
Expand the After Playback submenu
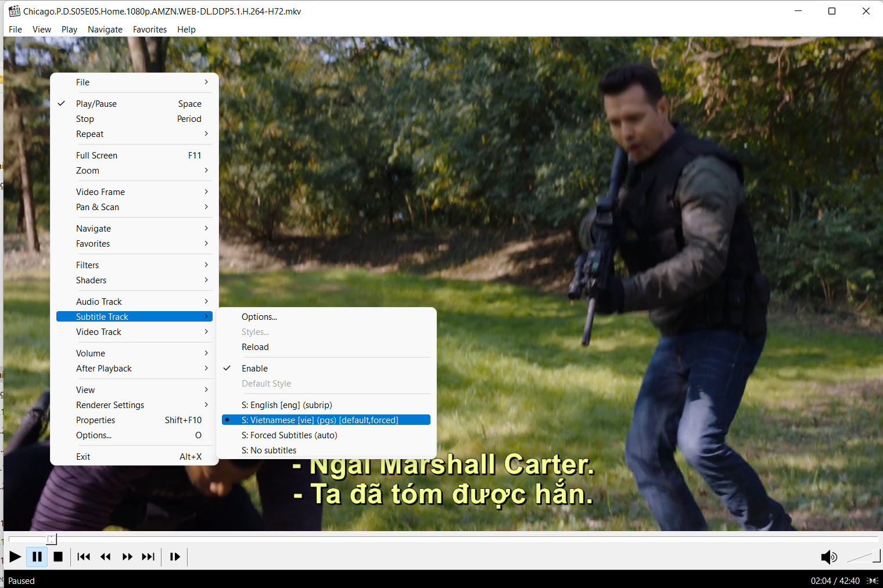click(134, 369)
